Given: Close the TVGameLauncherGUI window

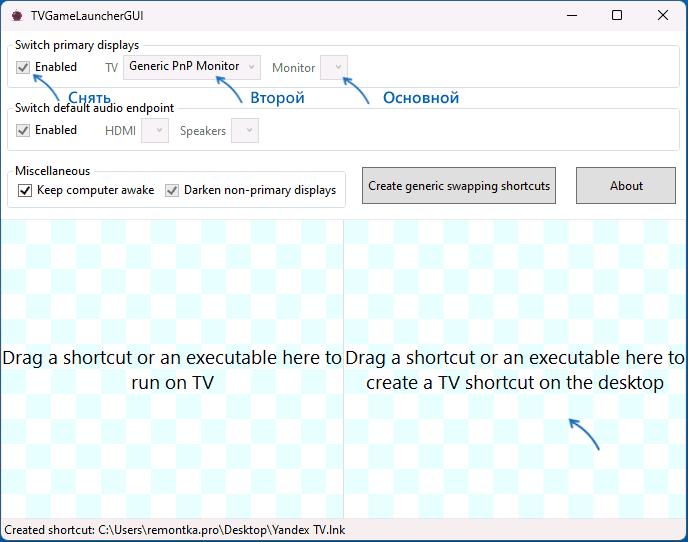Looking at the screenshot, I should pyautogui.click(x=662, y=16).
